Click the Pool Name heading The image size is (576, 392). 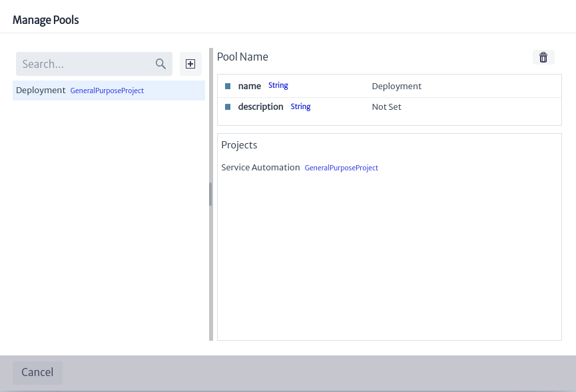(242, 57)
